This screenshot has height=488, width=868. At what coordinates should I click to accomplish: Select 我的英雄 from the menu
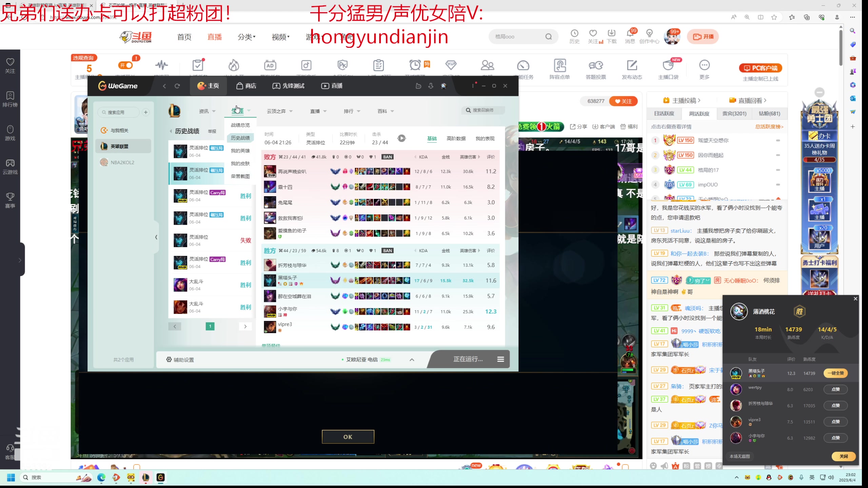pyautogui.click(x=240, y=151)
